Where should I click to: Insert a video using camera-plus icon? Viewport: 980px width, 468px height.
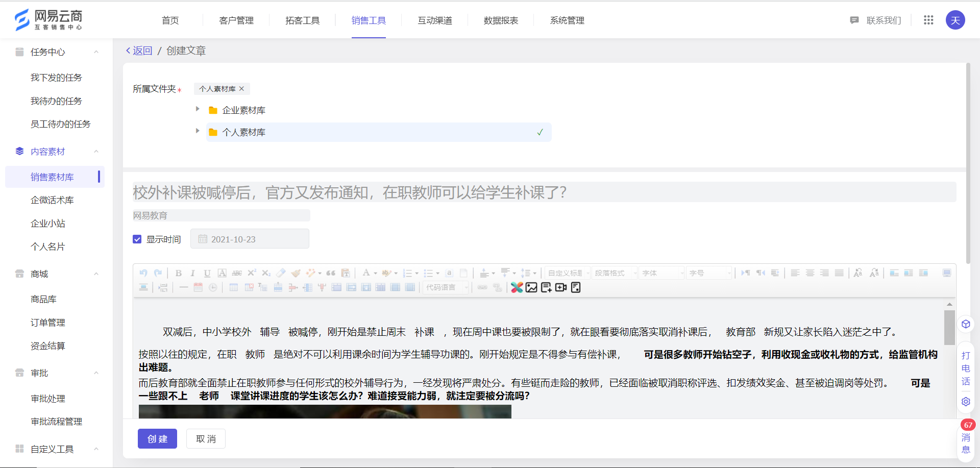561,287
